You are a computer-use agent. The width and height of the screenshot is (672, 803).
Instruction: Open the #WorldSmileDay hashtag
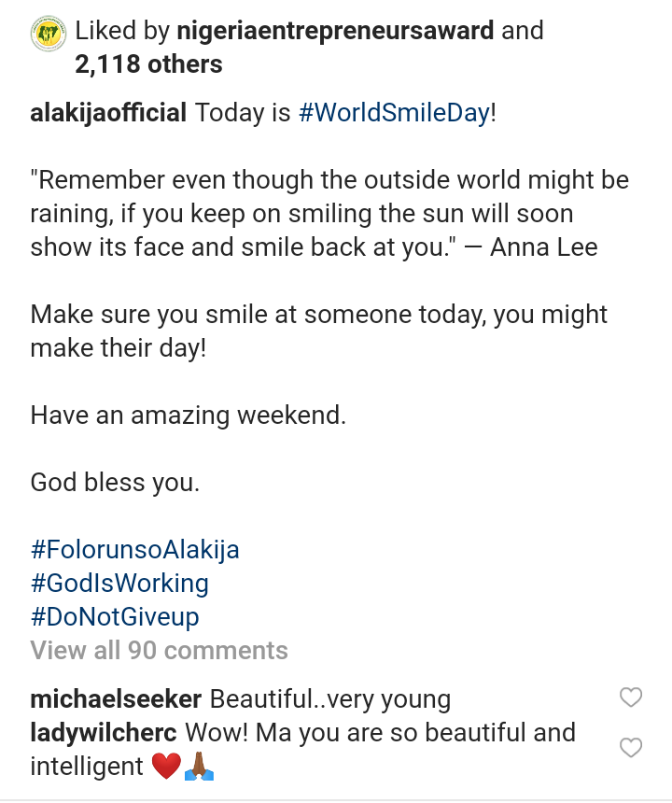point(393,114)
